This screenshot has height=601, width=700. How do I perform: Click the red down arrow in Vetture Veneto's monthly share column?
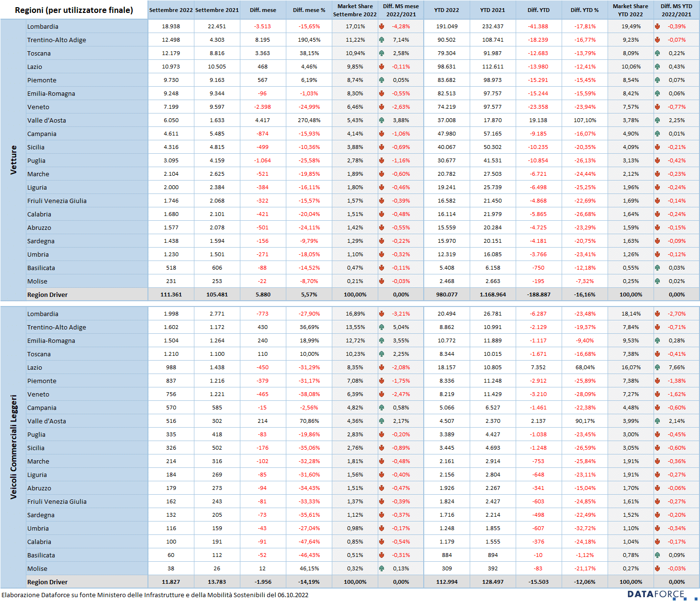click(x=382, y=107)
